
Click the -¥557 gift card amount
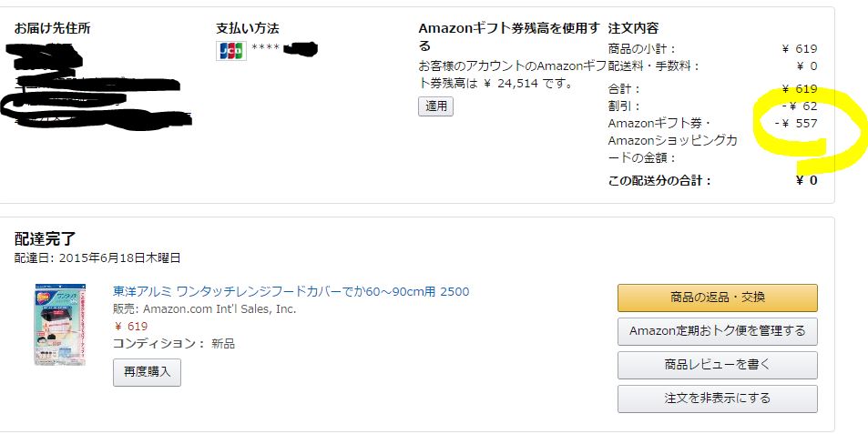point(796,124)
